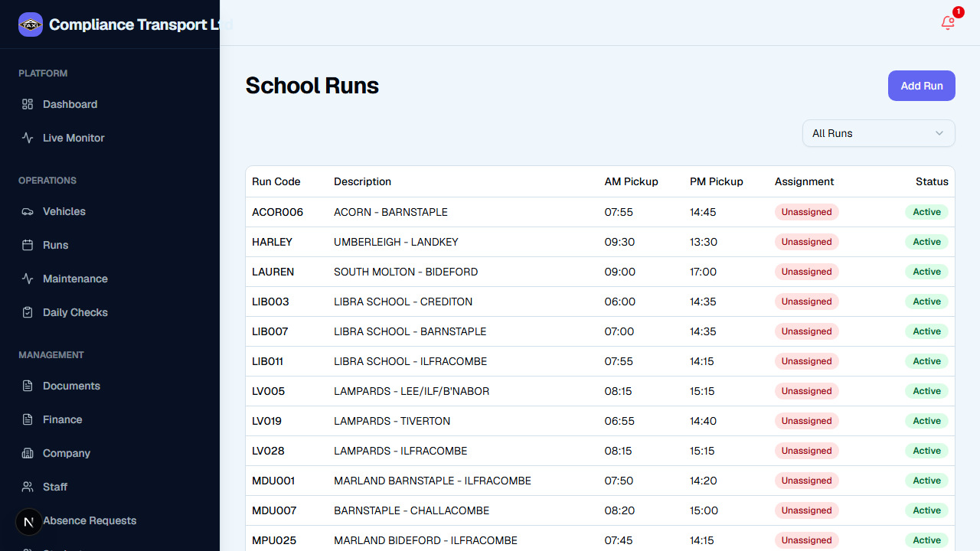Click the Finance document icon

(x=28, y=419)
